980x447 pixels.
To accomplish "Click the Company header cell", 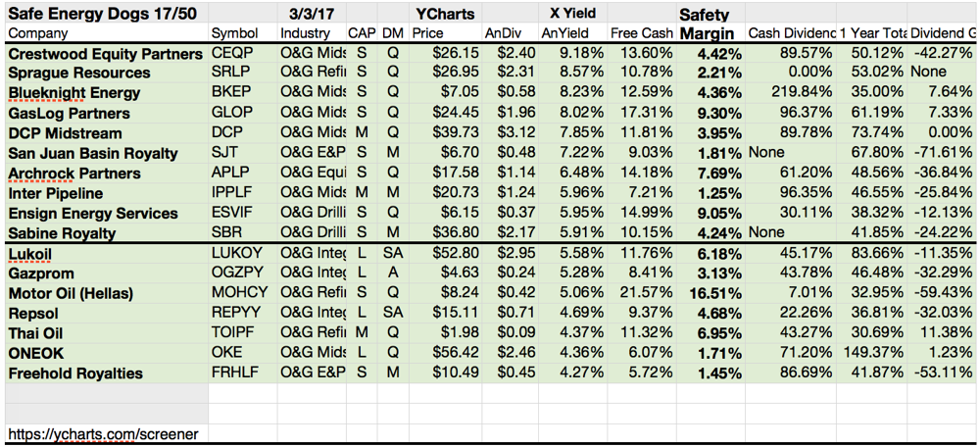I will point(107,33).
